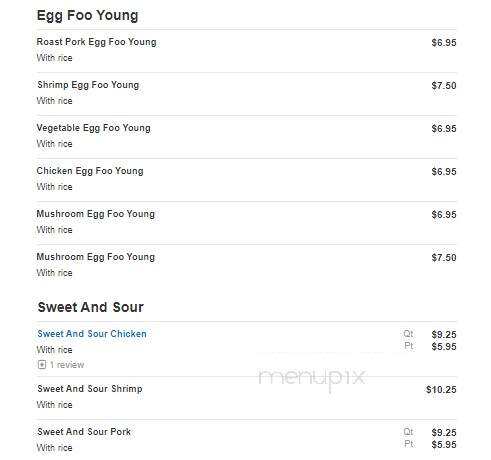Image resolution: width=491 pixels, height=460 pixels.
Task: Click the Qt $9.25 Sweet And Sour Chicken price
Action: coord(444,334)
